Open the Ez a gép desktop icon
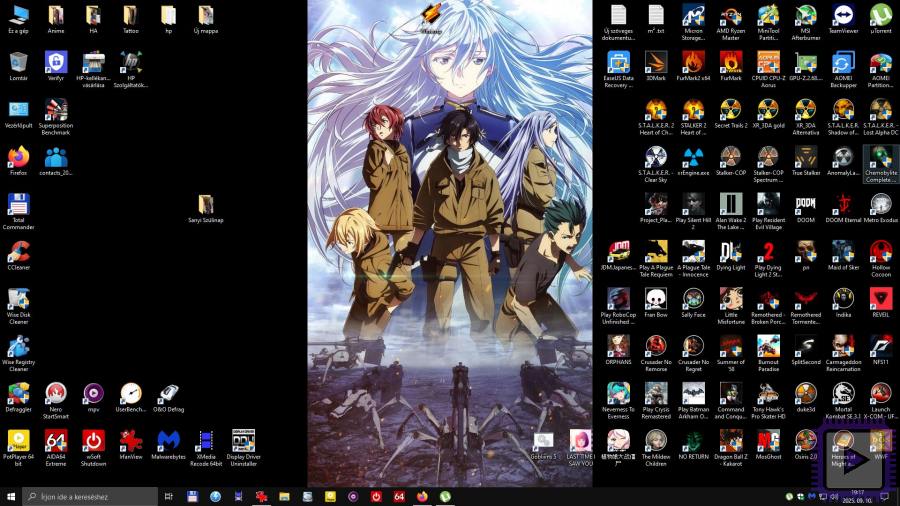 18,20
